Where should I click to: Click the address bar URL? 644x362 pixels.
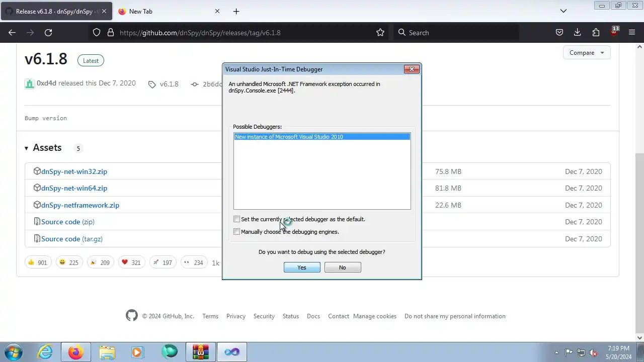click(x=200, y=33)
